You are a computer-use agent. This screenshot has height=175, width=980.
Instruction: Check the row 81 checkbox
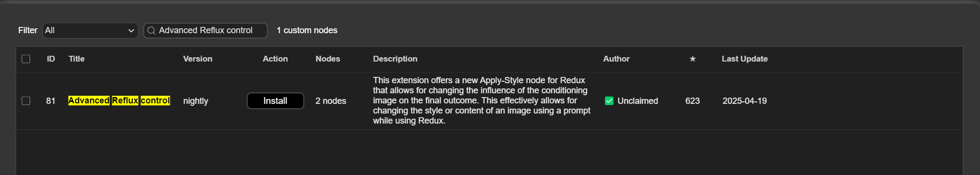(26, 101)
